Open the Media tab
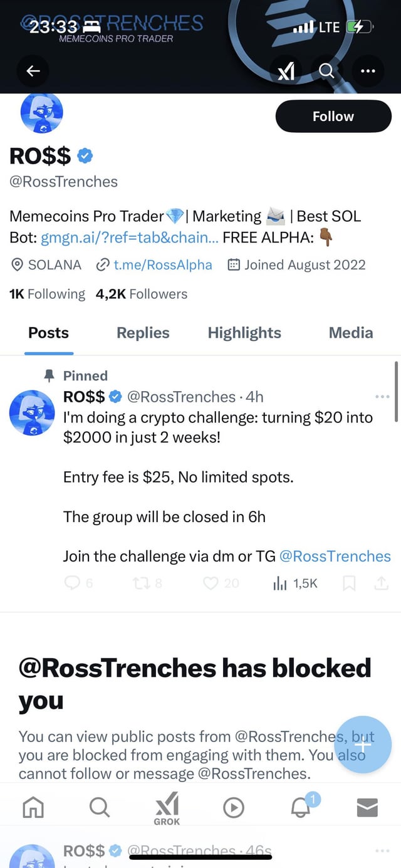Viewport: 401px width, 868px height. point(351,333)
